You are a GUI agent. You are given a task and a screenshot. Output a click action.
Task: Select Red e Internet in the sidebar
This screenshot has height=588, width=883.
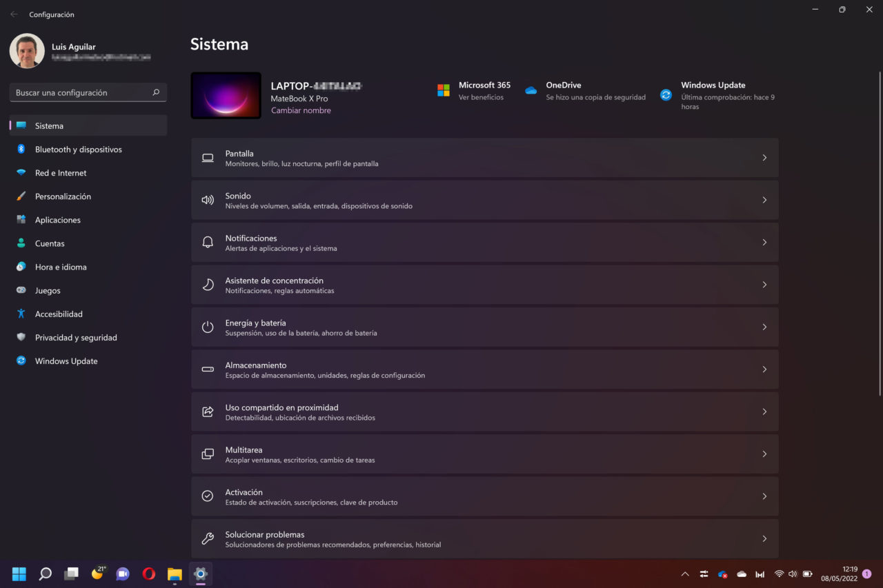[x=88, y=173]
